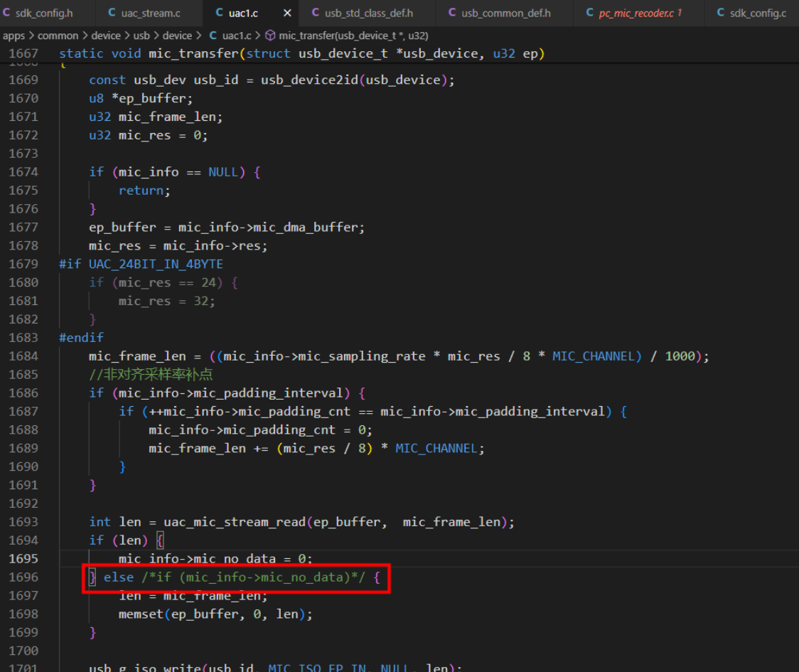
Task: Click the 1000 divisor literal
Action: (680, 356)
